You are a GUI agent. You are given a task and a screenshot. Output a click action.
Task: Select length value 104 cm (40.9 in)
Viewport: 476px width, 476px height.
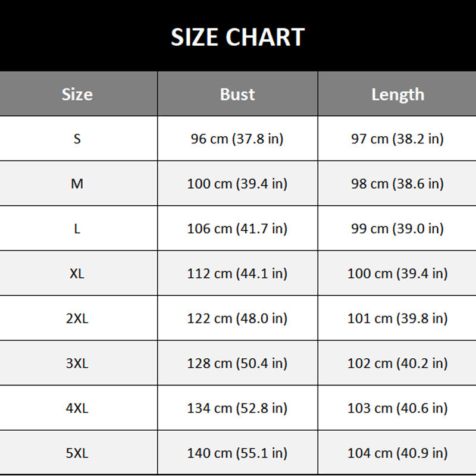tap(397, 453)
